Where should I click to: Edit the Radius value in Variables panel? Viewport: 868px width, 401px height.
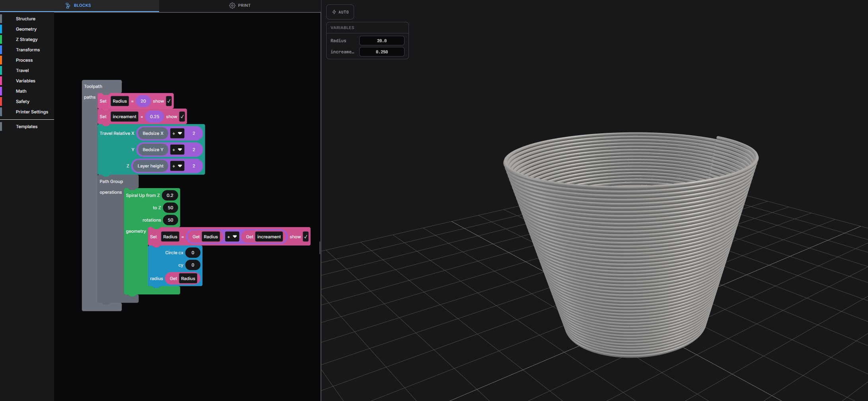pyautogui.click(x=381, y=40)
